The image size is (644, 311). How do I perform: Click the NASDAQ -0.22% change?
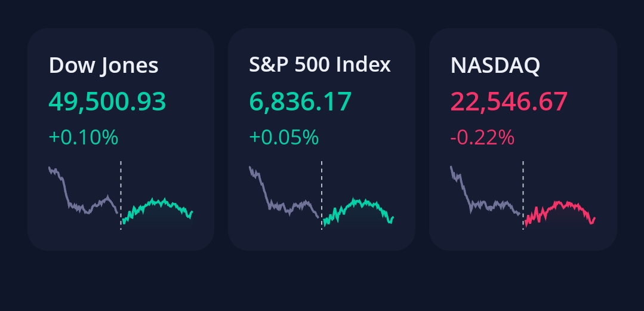click(x=482, y=137)
